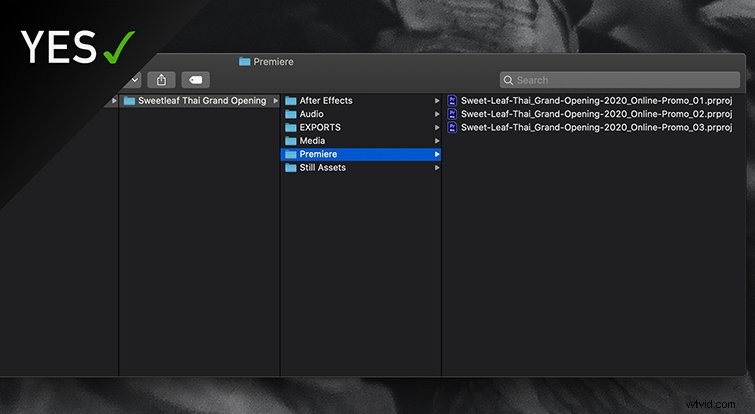Viewport: 755px width, 414px height.
Task: Click the disclosure arrow left of Sweetleaf folder
Action: tap(114, 101)
